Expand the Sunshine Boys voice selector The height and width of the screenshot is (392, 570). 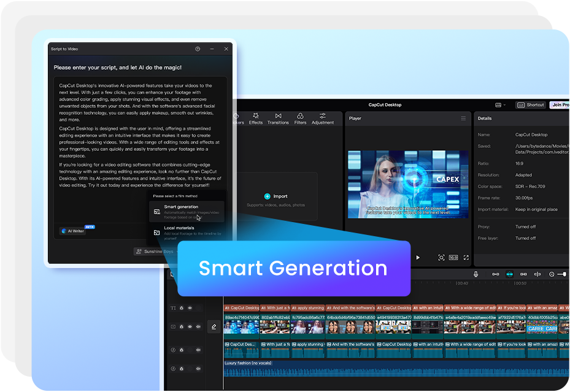[x=157, y=252]
